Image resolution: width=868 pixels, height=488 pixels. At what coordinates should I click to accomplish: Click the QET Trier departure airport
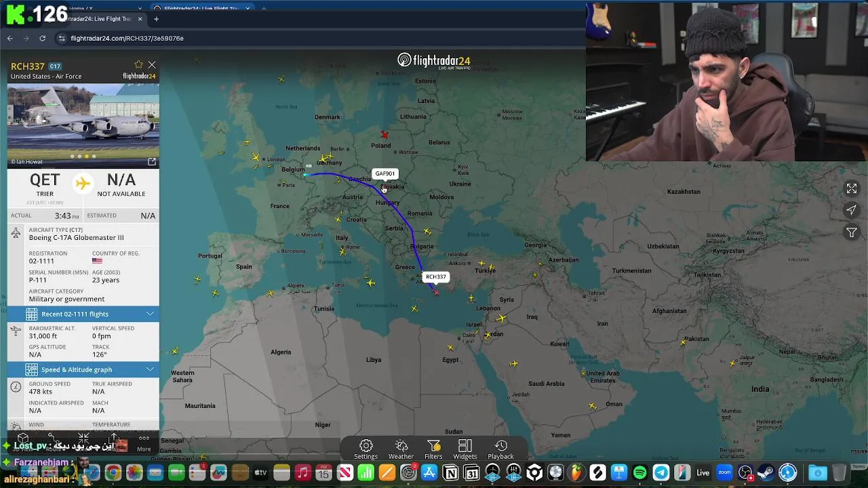point(45,184)
